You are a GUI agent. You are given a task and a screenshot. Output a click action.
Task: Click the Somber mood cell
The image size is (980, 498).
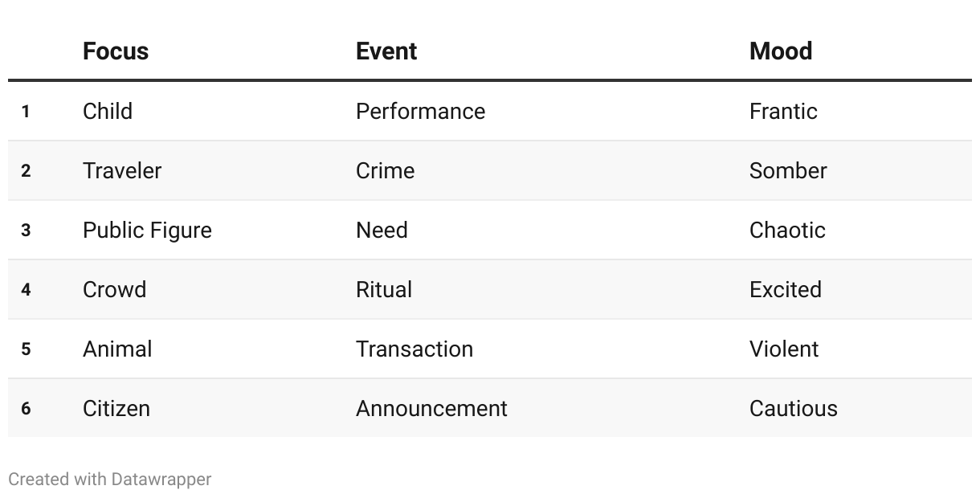point(788,170)
